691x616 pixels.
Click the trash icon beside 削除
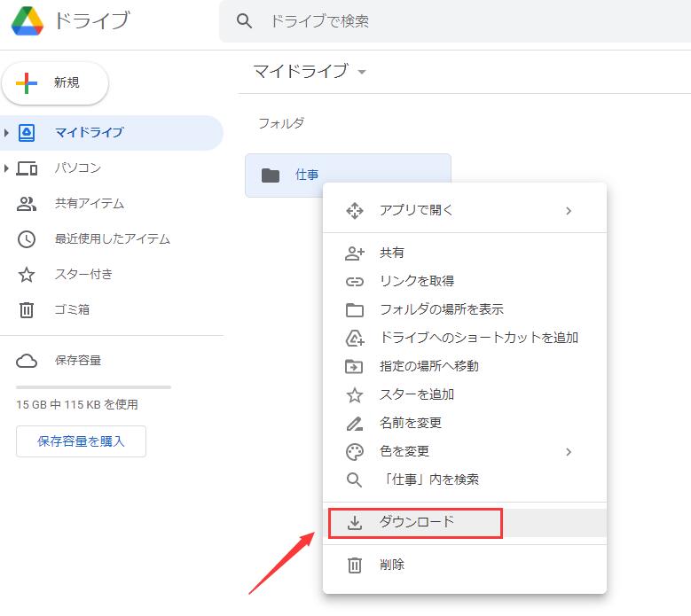click(355, 565)
